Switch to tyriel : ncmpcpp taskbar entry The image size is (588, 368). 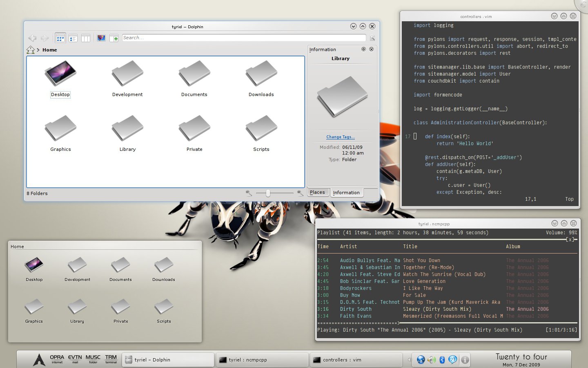coord(262,360)
